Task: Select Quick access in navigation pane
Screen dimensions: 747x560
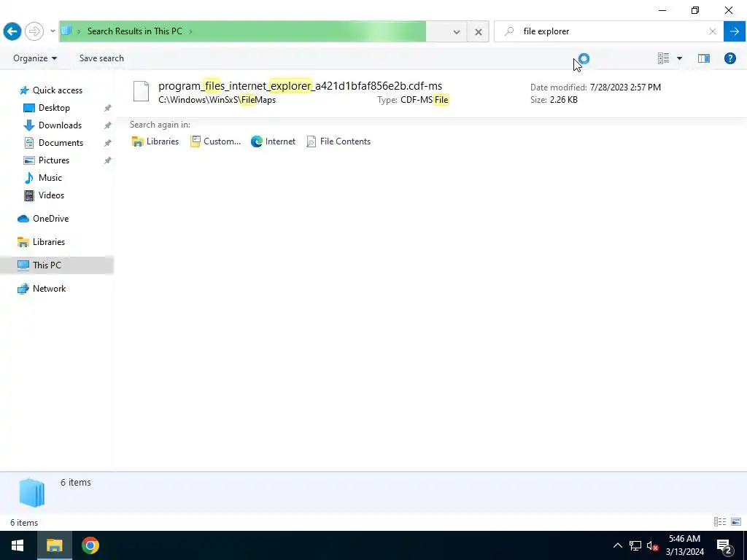Action: click(57, 90)
